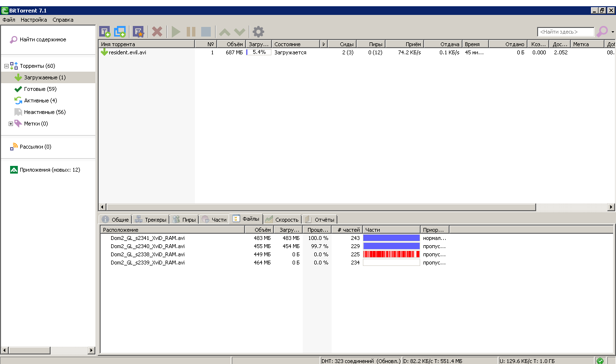Sort by 'Объём' column in torrent list
The image size is (616, 364).
pyautogui.click(x=231, y=44)
